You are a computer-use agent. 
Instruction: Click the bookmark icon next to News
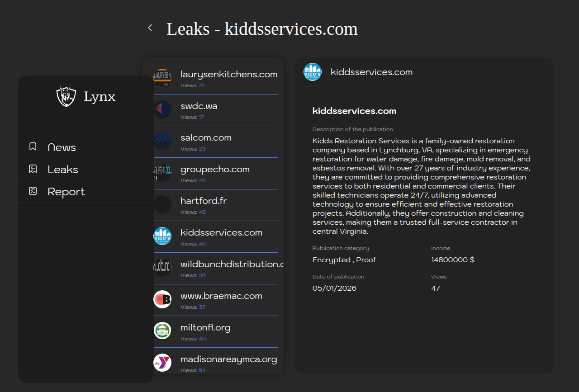(33, 146)
